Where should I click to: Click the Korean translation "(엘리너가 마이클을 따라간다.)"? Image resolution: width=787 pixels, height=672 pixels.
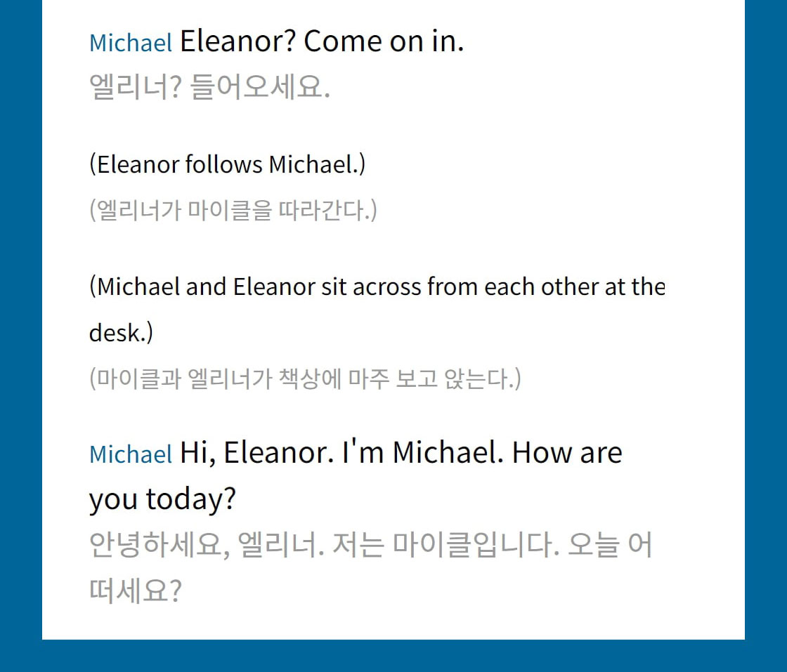(x=233, y=210)
